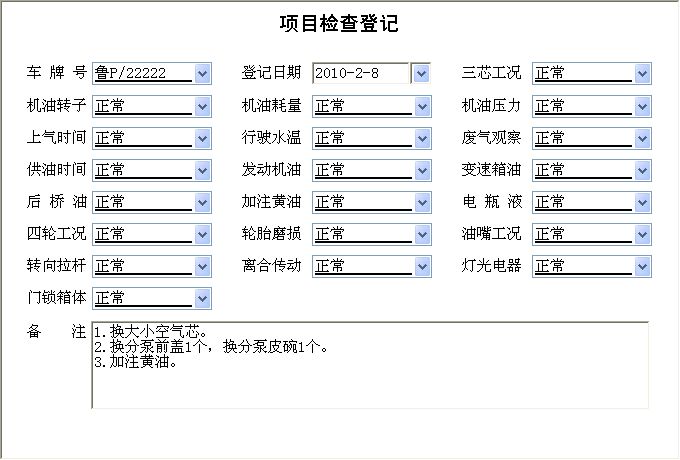Open the 变速箱油 dropdown arrow

(643, 170)
